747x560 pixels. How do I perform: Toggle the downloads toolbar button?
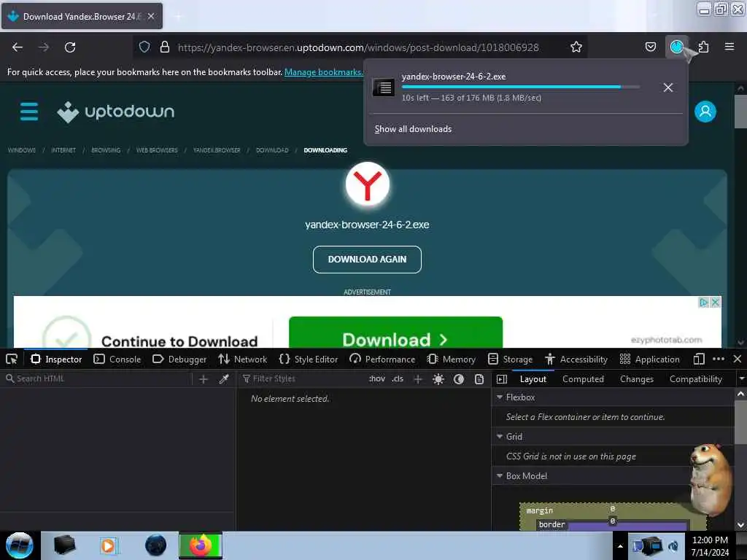tap(676, 47)
